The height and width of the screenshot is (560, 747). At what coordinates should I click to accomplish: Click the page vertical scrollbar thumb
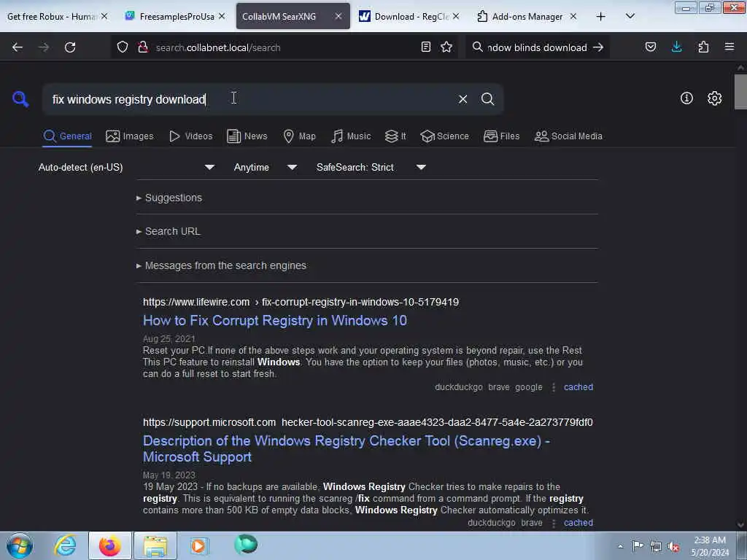740,92
